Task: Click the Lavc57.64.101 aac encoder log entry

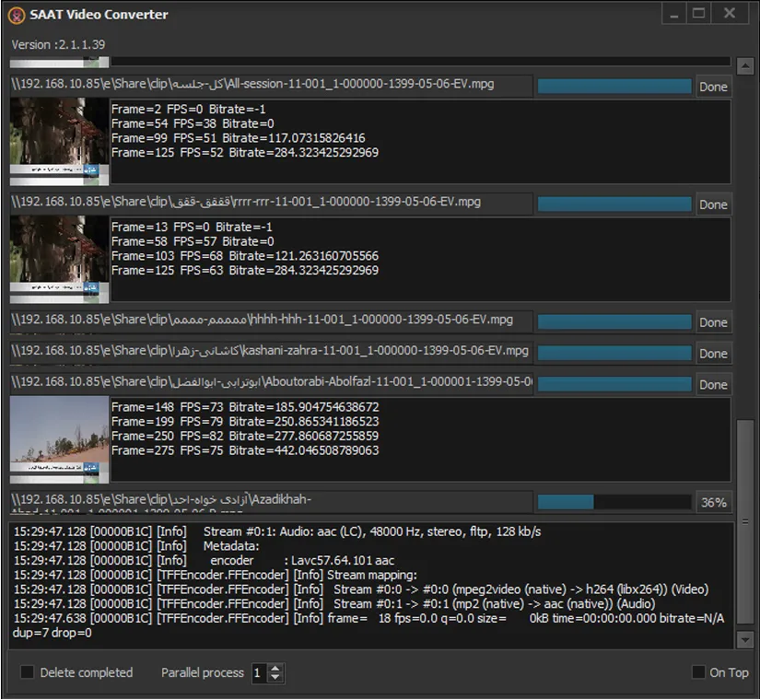Action: pos(204,560)
